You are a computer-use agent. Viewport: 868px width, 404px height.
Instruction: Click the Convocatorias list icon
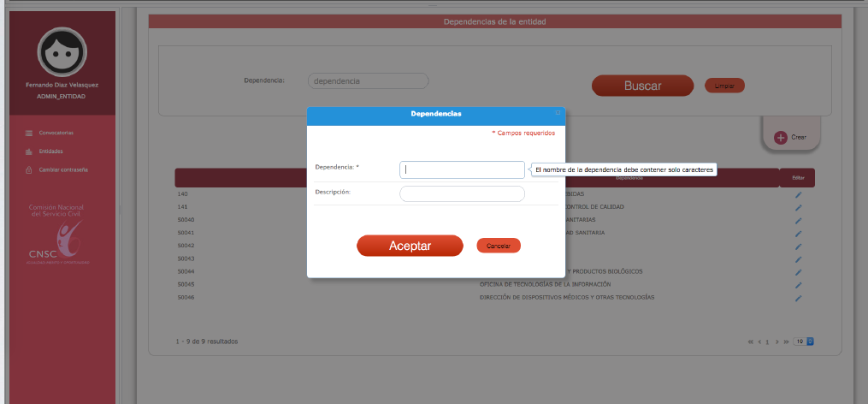click(x=28, y=133)
